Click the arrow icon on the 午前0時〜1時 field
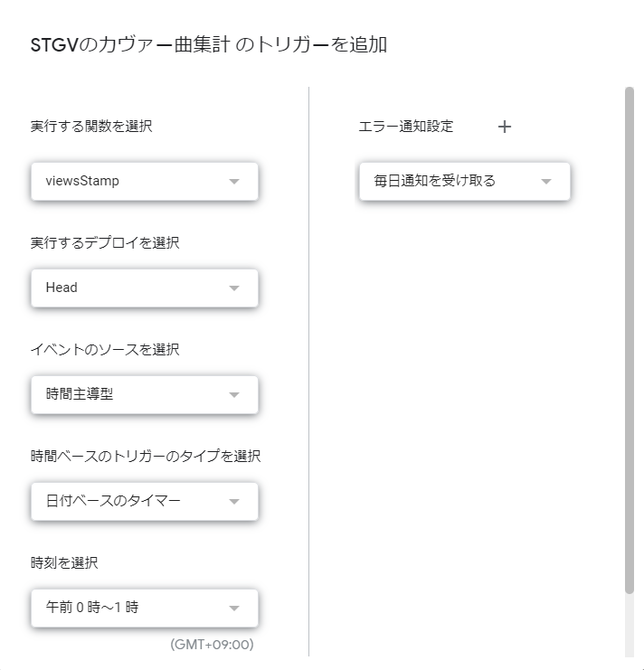Viewport: 644px width, 670px height. click(x=234, y=608)
